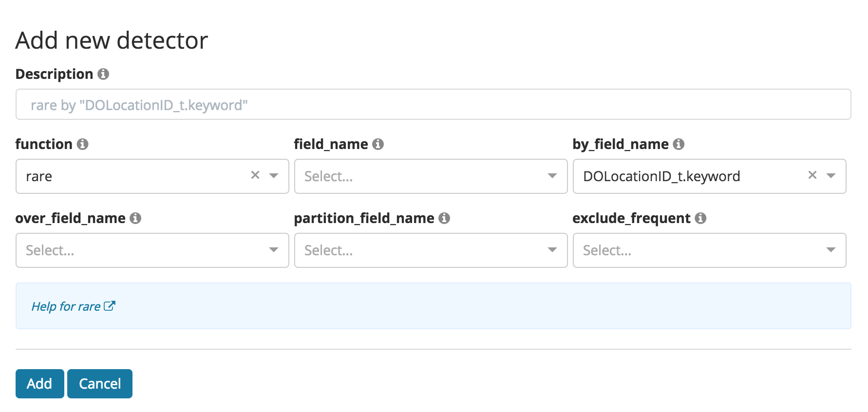Click the Add button

(39, 384)
